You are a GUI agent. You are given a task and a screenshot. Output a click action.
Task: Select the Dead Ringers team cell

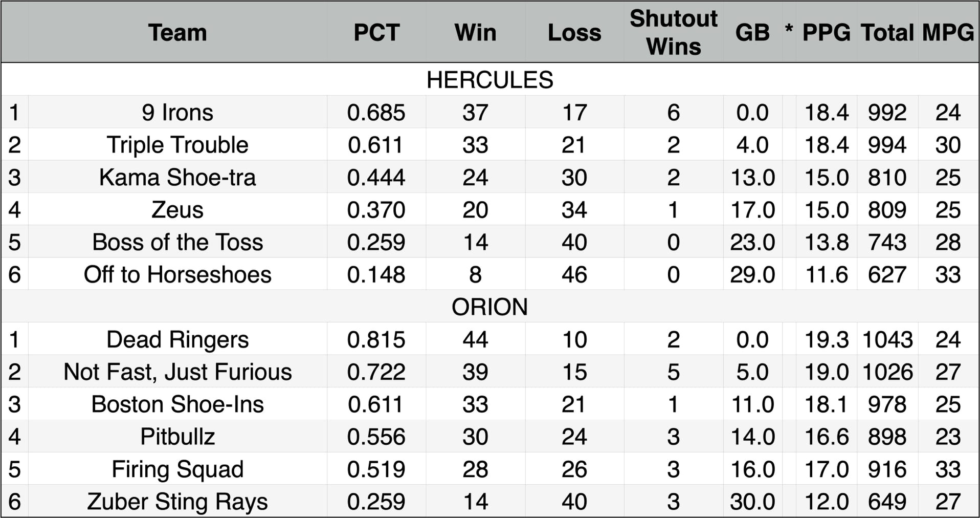click(177, 339)
